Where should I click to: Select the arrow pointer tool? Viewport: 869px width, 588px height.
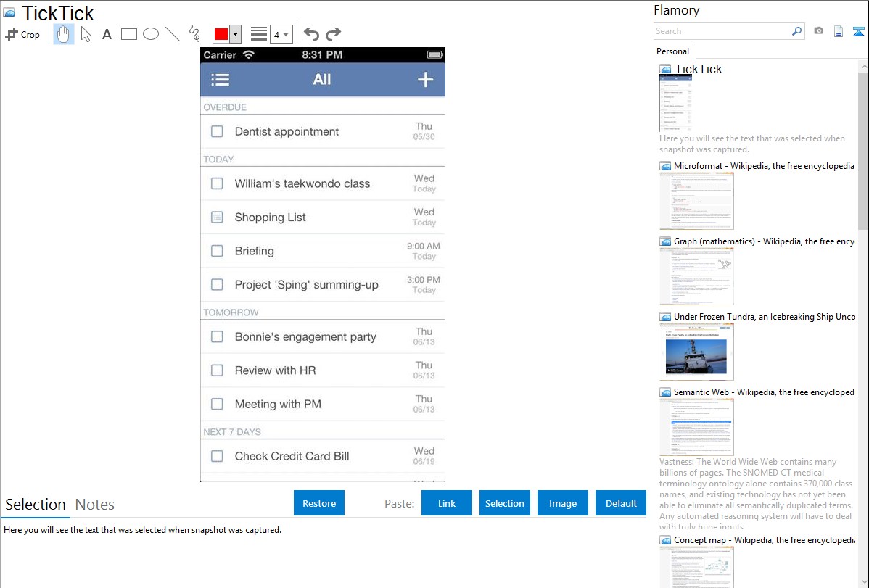point(86,34)
